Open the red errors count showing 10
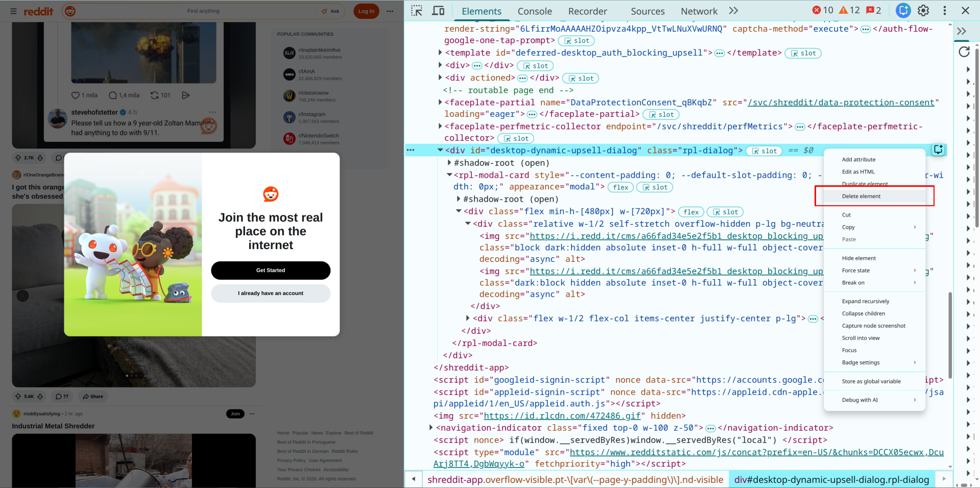The image size is (980, 488). pos(823,10)
